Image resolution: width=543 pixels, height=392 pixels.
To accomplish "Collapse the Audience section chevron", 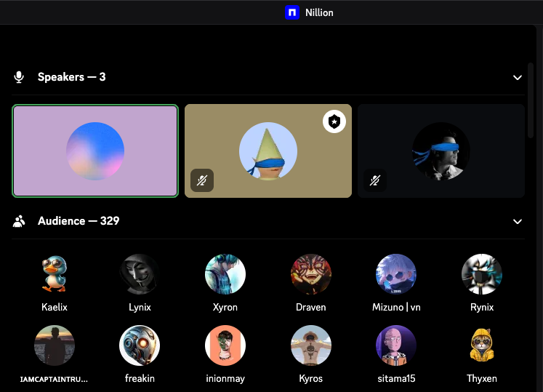I will pyautogui.click(x=518, y=221).
